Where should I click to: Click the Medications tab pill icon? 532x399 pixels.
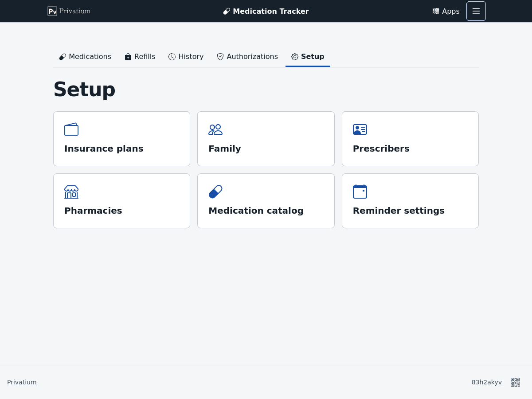[x=63, y=57]
